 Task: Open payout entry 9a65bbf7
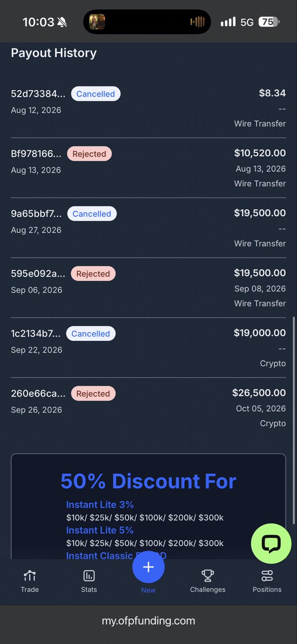coord(148,228)
